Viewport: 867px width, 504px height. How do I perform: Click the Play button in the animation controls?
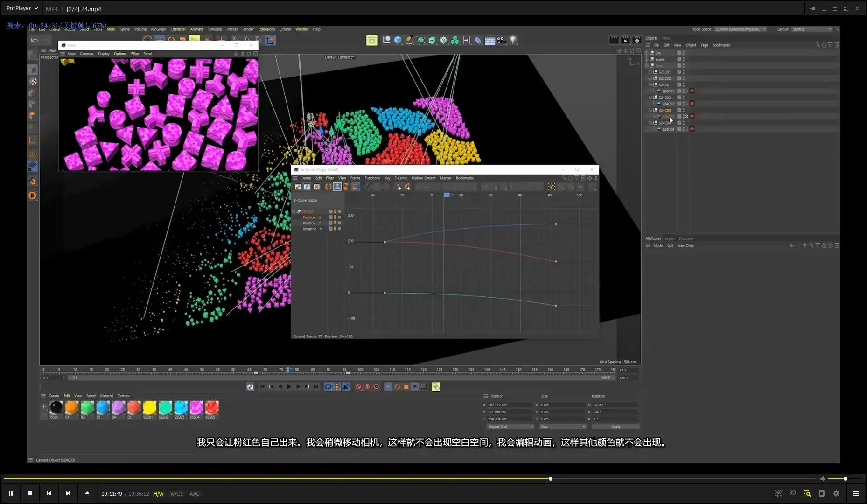[289, 386]
